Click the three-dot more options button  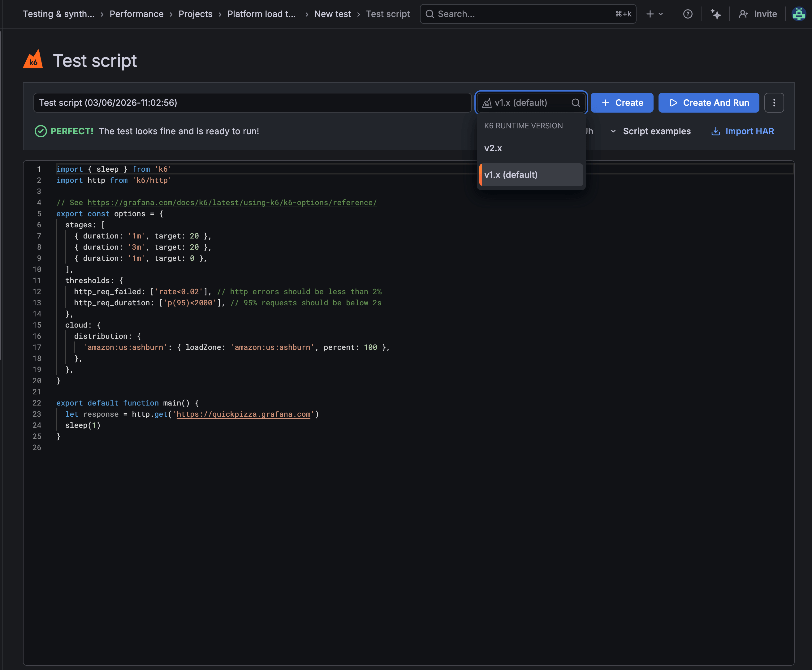774,103
